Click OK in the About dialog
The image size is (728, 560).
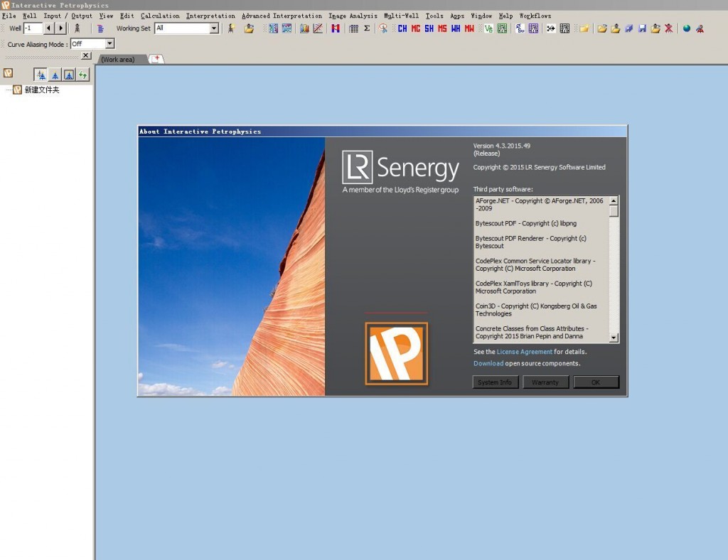tap(596, 382)
